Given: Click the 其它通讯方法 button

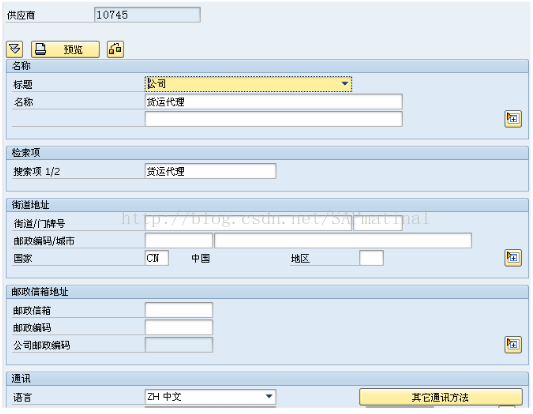Looking at the screenshot, I should click(x=441, y=397).
